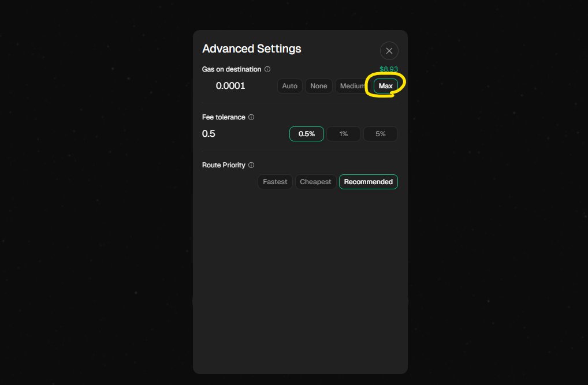Choose Fastest route priority

click(275, 182)
